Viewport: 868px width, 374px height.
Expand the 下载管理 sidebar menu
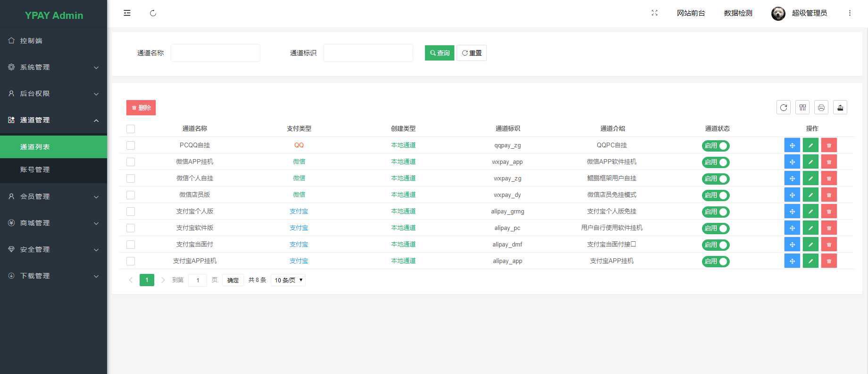coord(53,276)
